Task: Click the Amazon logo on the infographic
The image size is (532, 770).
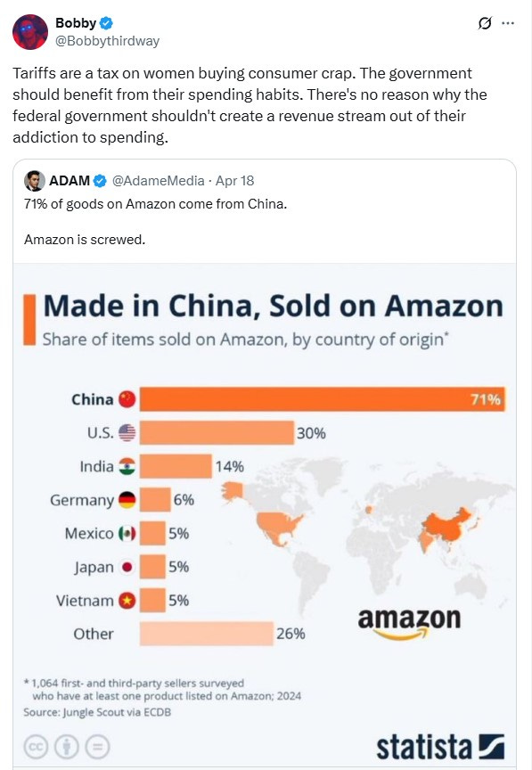Action: 409,623
